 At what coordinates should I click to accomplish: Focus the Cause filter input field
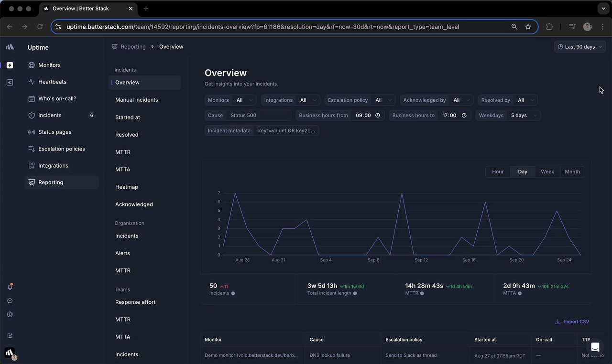[x=259, y=116]
